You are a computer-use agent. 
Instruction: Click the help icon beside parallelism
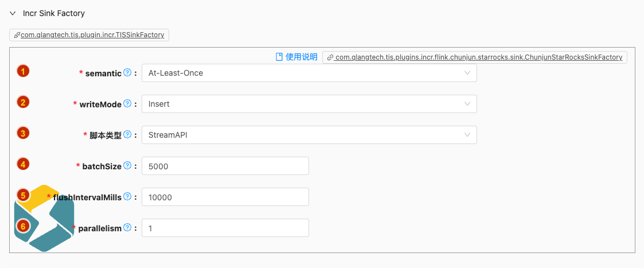tap(127, 228)
